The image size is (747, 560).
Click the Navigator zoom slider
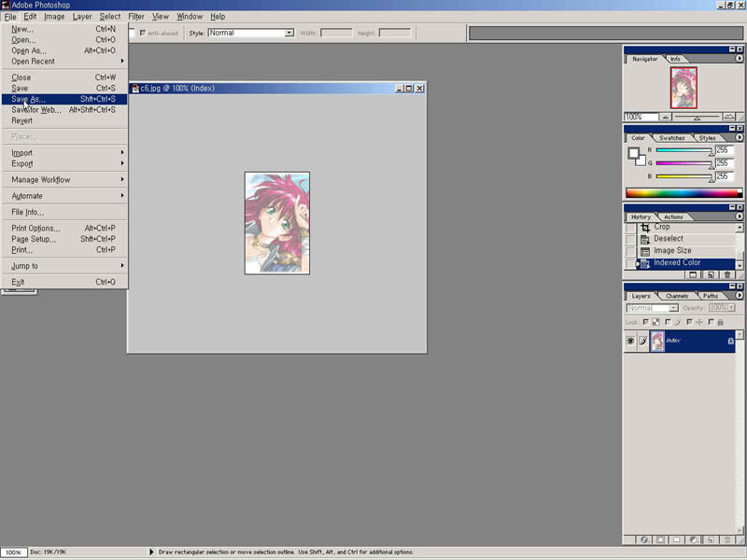point(697,117)
